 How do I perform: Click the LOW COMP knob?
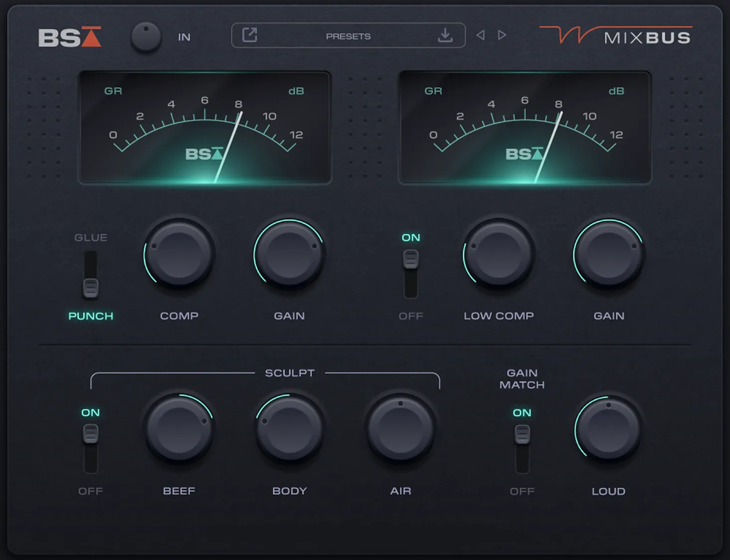(x=499, y=254)
